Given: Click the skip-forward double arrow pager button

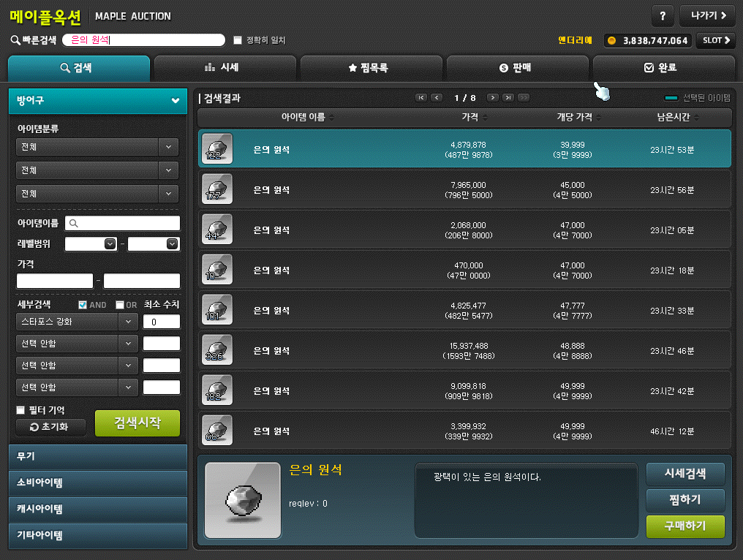Looking at the screenshot, I should click(523, 97).
